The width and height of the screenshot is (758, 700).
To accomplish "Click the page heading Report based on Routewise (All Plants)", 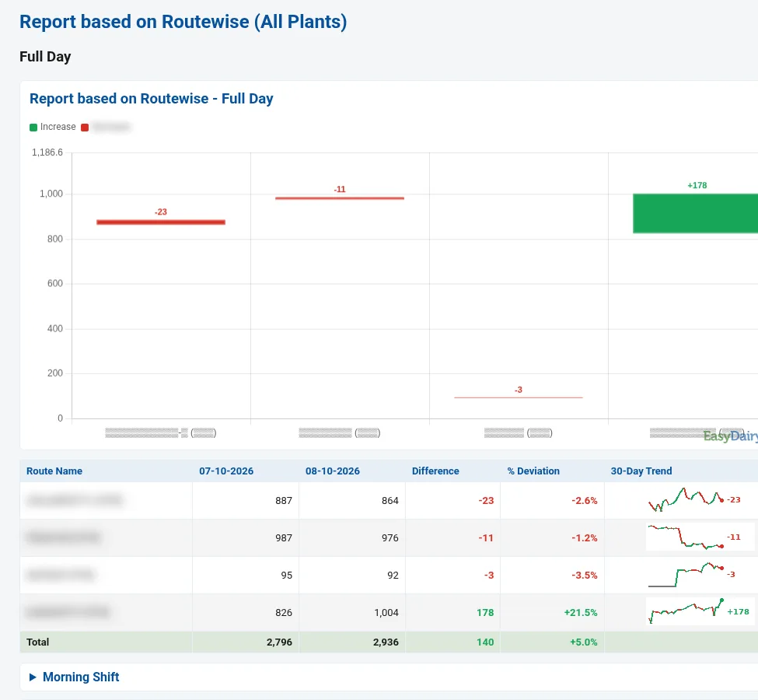I will (x=183, y=22).
